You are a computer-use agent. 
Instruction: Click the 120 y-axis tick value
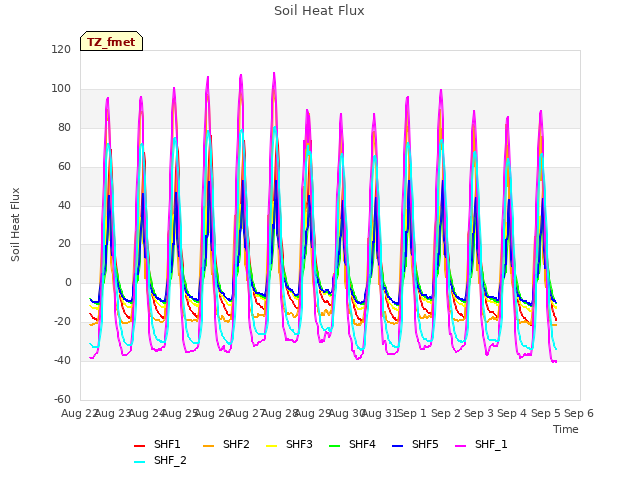pyautogui.click(x=61, y=49)
